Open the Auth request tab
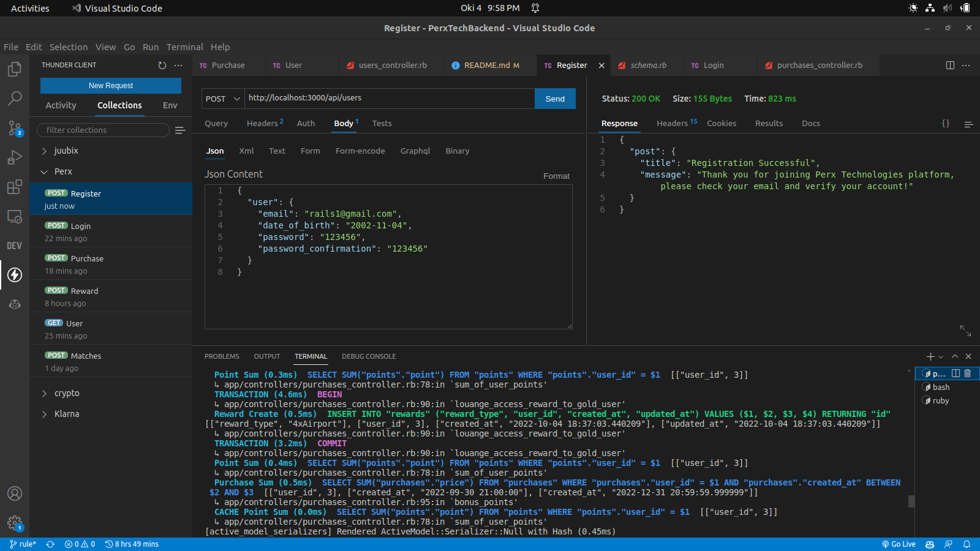The width and height of the screenshot is (980, 551). click(x=306, y=123)
